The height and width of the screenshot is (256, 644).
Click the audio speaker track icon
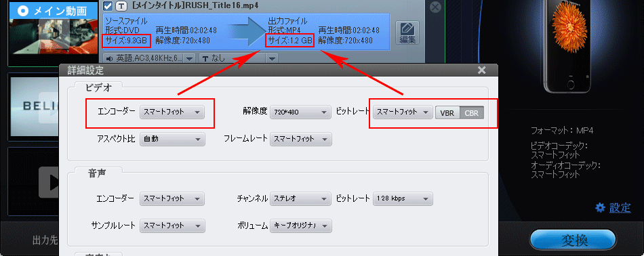pos(110,59)
